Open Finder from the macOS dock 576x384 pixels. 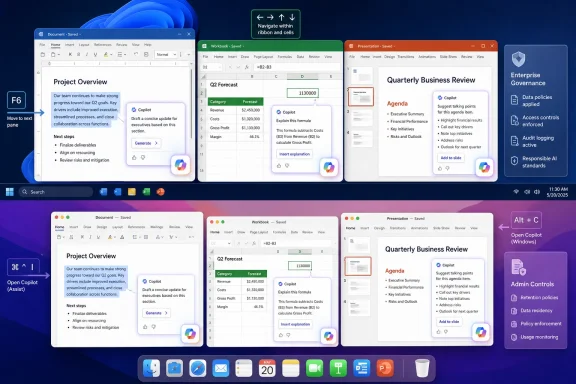151,368
